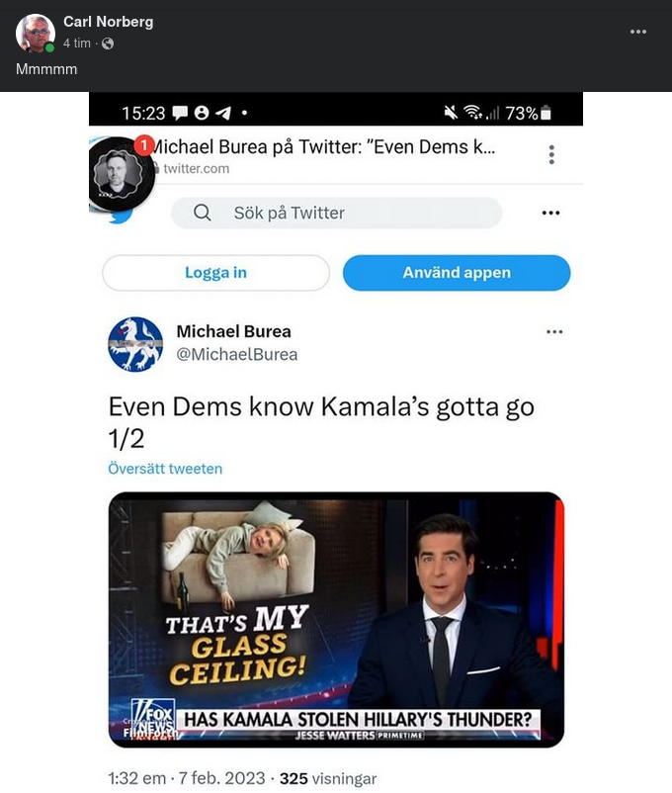Viewport: 672px width, 793px height.
Task: Click the @MichaelBurea handle
Action: [236, 354]
